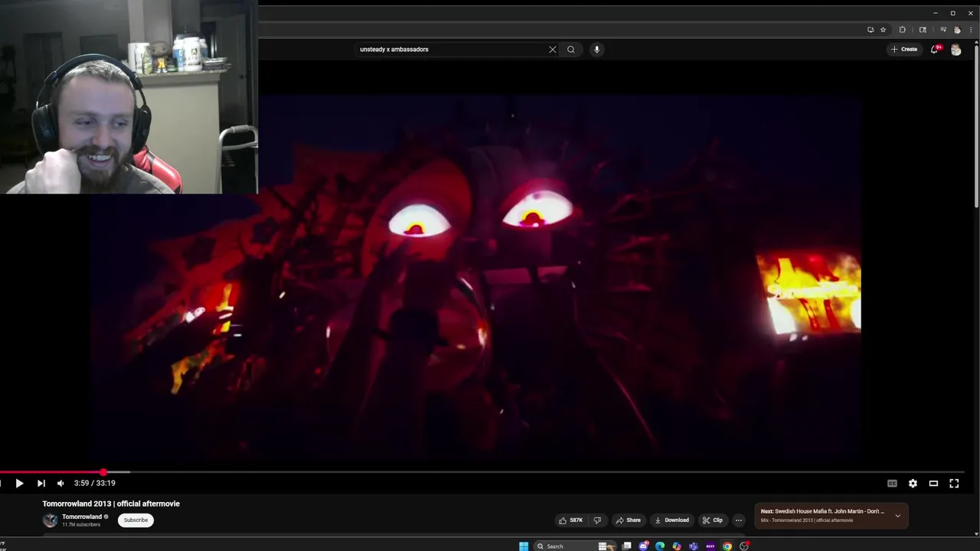The height and width of the screenshot is (551, 980).
Task: Click the '11.7M subscribers' count text
Action: click(x=81, y=524)
